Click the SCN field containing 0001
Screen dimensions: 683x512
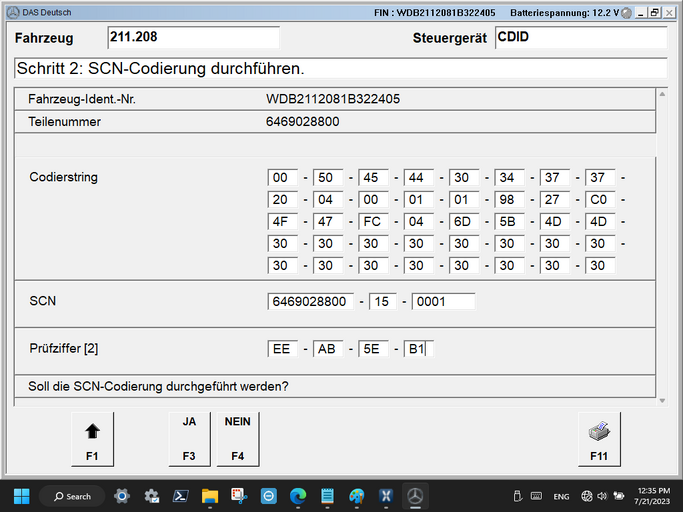click(x=443, y=302)
